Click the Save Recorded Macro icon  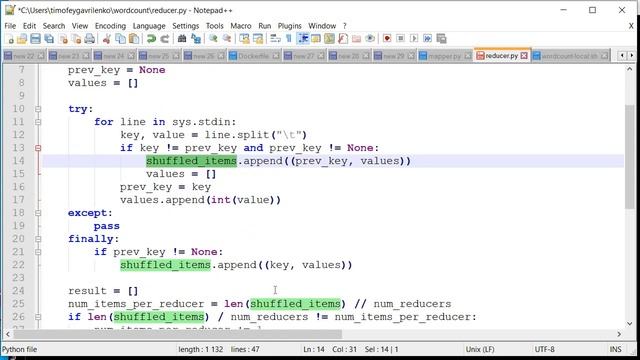click(x=441, y=39)
